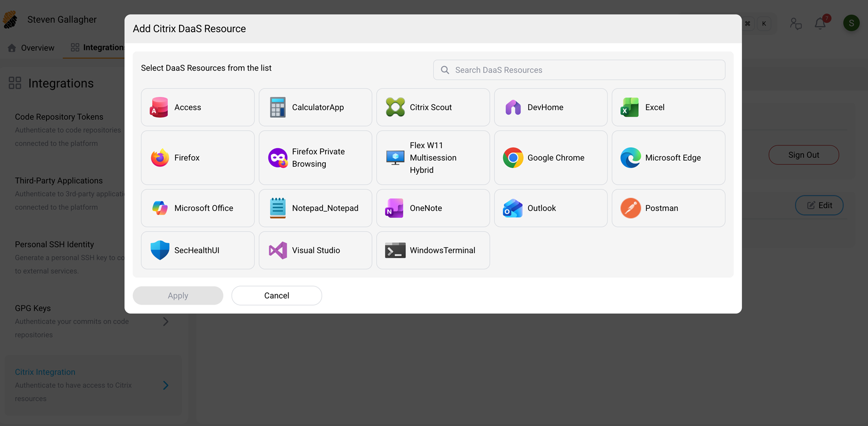Switch to the Integrations tab
The height and width of the screenshot is (426, 868).
click(x=97, y=47)
